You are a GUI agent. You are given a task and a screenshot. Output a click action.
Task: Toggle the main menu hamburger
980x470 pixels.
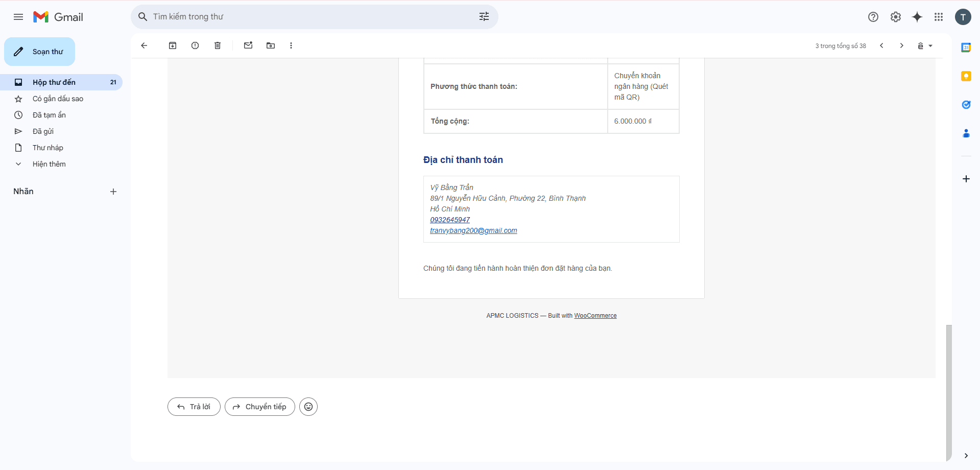pyautogui.click(x=18, y=17)
